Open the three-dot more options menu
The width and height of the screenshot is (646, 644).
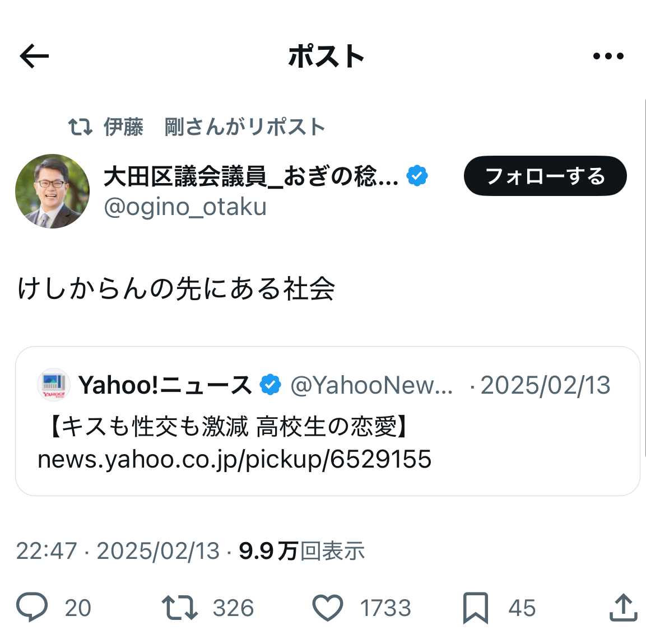tap(608, 56)
